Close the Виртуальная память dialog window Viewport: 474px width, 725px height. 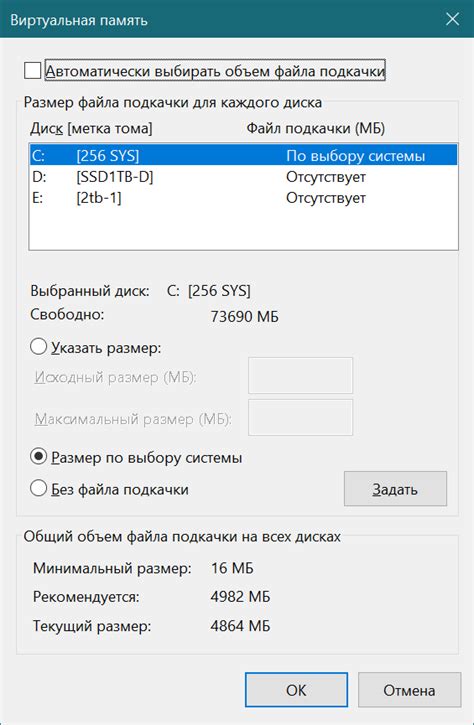[452, 19]
